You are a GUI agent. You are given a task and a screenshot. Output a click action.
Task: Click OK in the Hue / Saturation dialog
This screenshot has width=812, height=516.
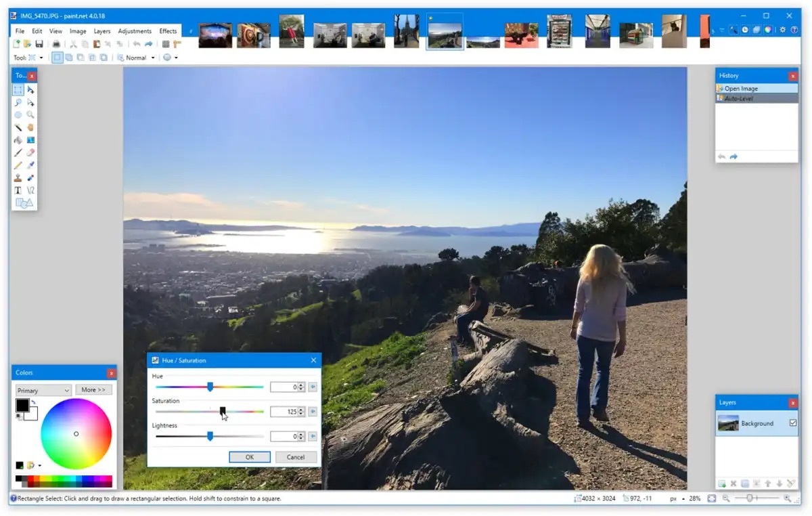pyautogui.click(x=250, y=457)
